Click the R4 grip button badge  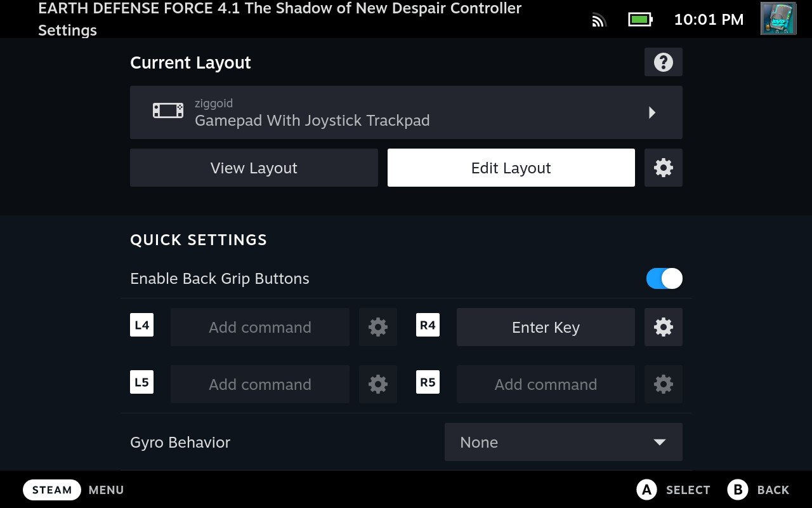428,325
